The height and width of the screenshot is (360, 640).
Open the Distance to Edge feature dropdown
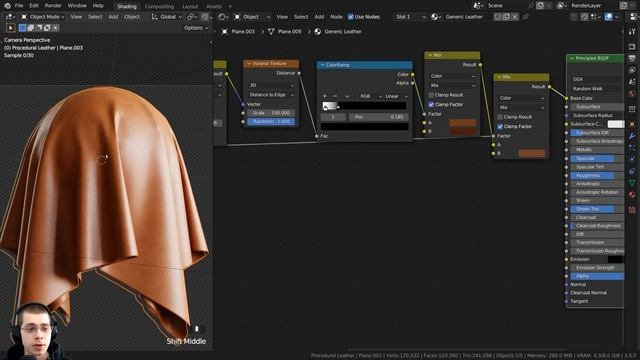point(271,95)
